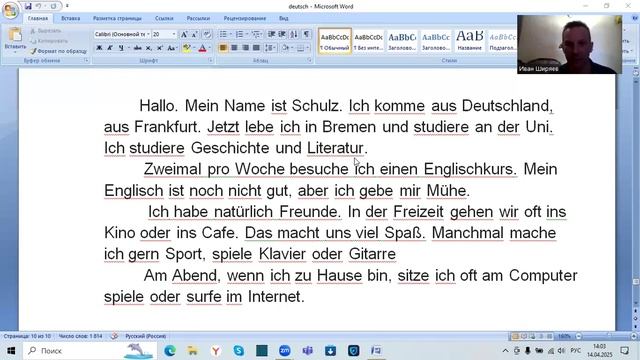Save the document from quick access toolbar
640x360 pixels.
pyautogui.click(x=28, y=6)
